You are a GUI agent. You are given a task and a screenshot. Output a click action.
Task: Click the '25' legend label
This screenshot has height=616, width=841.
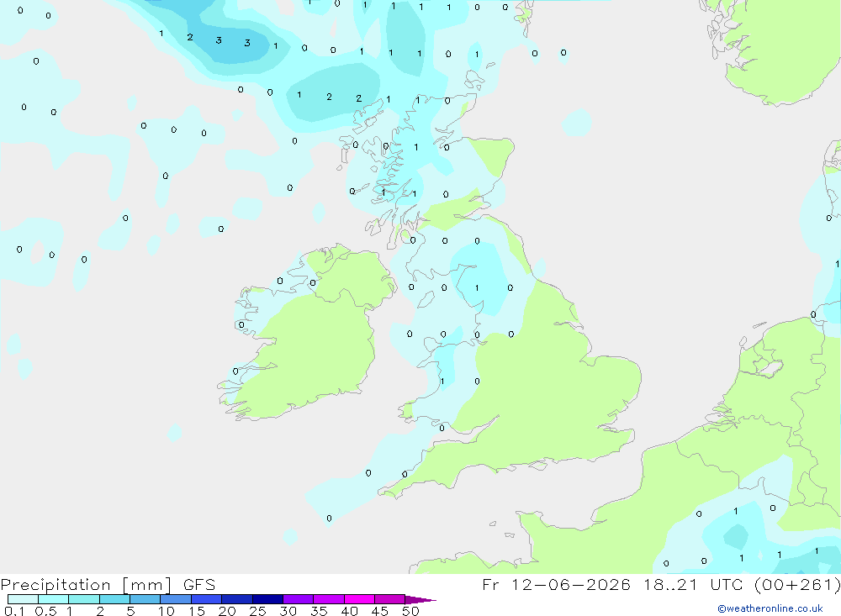point(258,611)
